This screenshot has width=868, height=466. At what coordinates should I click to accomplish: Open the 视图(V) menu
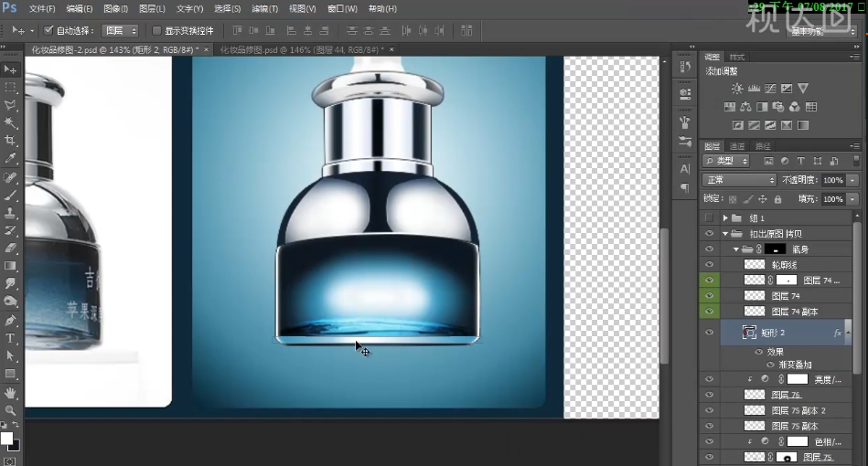(302, 9)
